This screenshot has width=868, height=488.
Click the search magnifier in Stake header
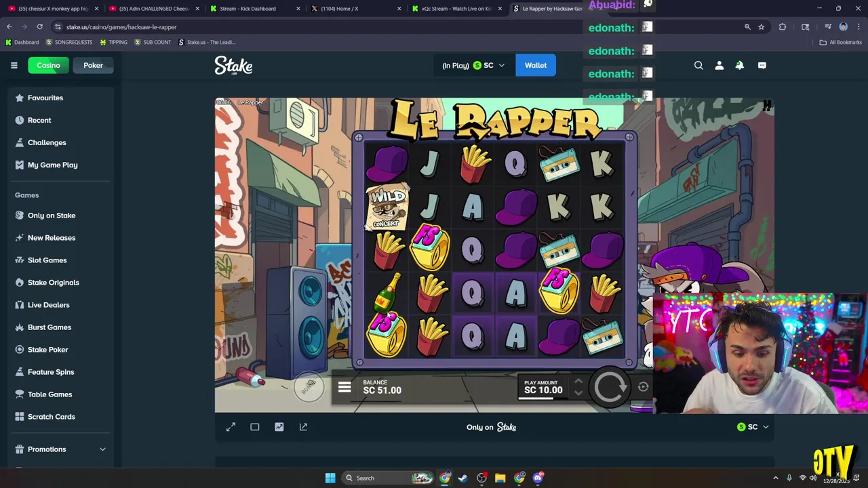coord(698,65)
